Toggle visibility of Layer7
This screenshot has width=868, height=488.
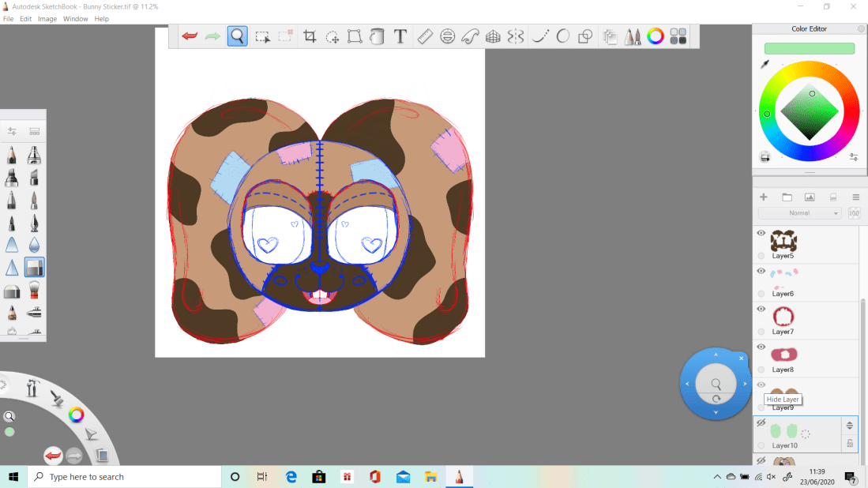(x=761, y=310)
